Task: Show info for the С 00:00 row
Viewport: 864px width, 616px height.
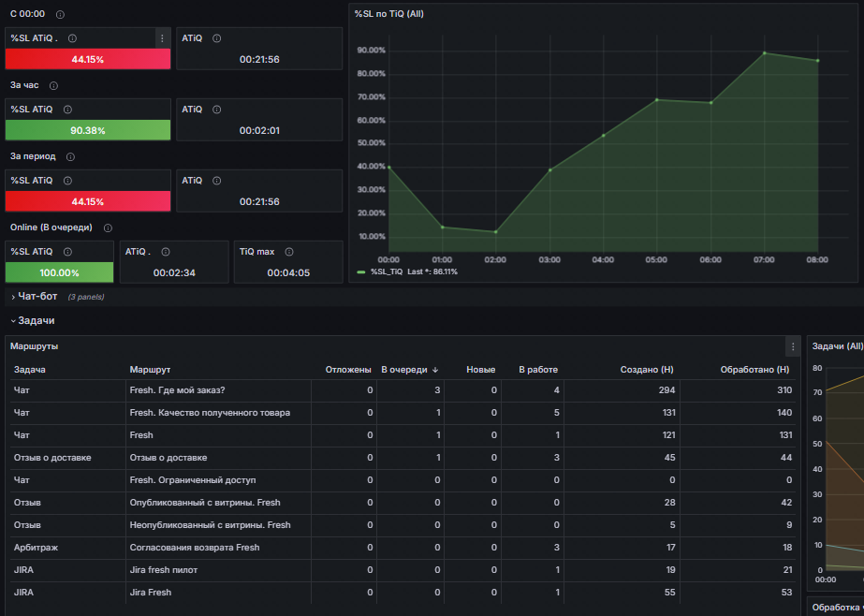Action: (x=60, y=14)
